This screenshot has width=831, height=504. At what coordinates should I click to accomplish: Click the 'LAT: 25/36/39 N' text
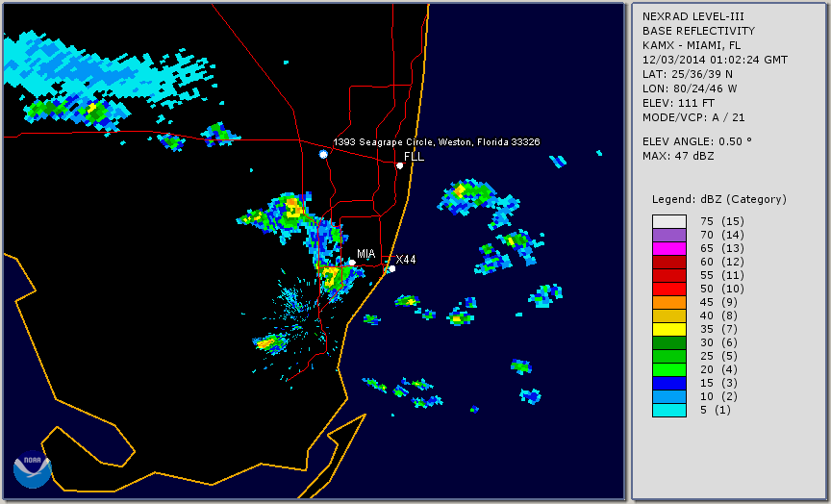(x=688, y=74)
